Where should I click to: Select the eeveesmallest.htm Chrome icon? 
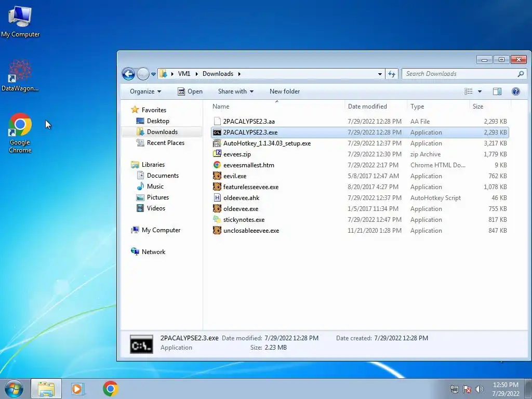coord(217,165)
